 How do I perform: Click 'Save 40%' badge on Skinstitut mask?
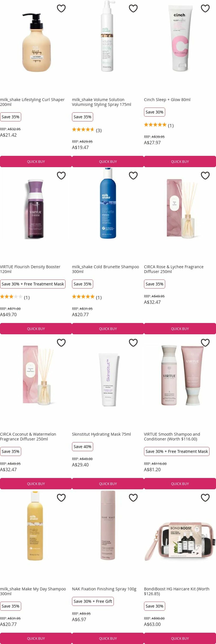82,447
